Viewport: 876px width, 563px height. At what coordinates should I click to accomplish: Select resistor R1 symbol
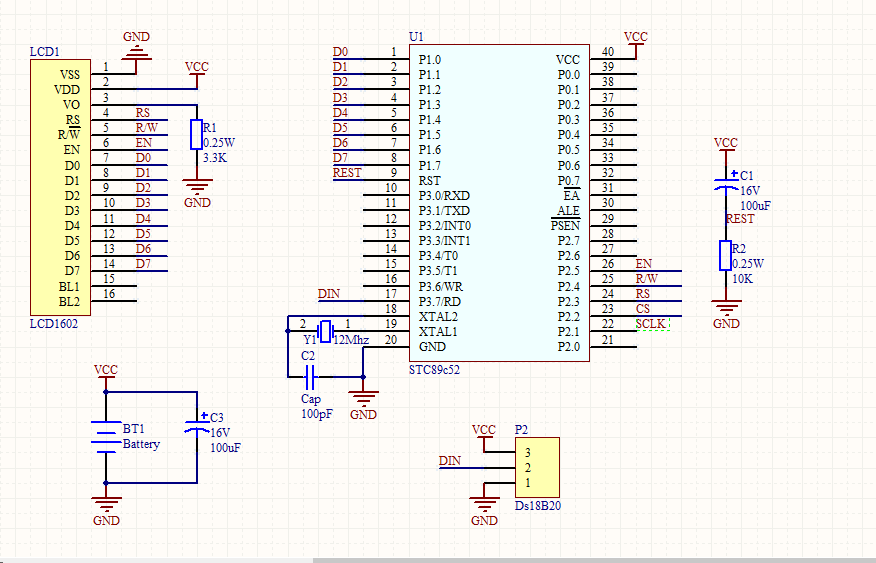click(196, 134)
